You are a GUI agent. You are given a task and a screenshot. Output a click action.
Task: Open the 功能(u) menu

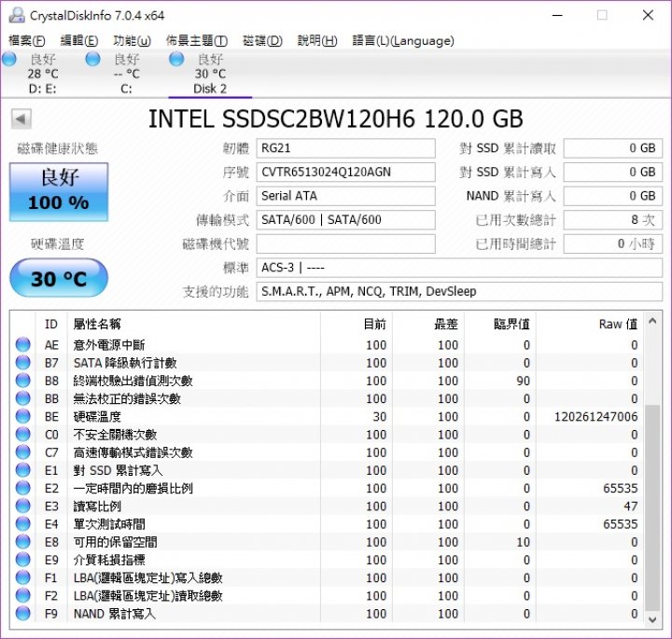(x=132, y=41)
